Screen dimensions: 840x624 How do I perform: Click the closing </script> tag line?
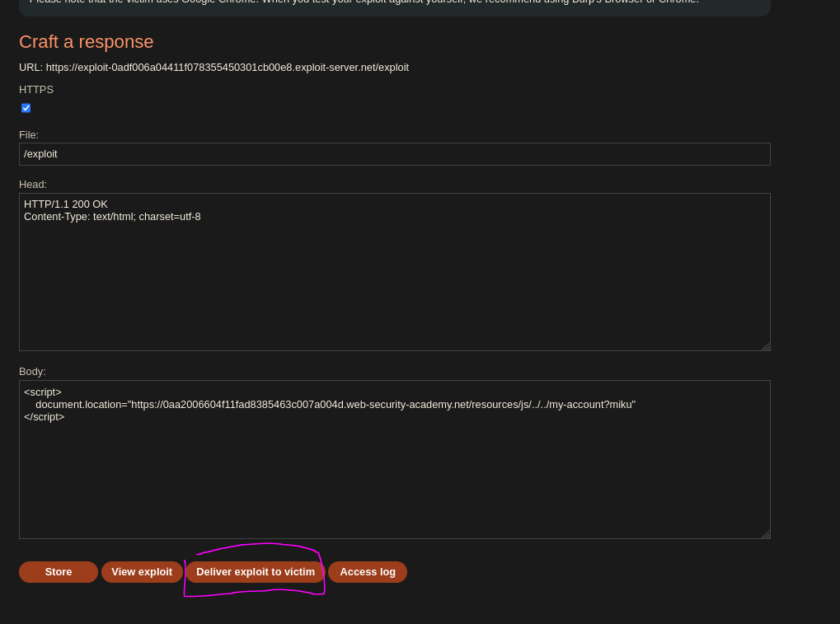(44, 417)
